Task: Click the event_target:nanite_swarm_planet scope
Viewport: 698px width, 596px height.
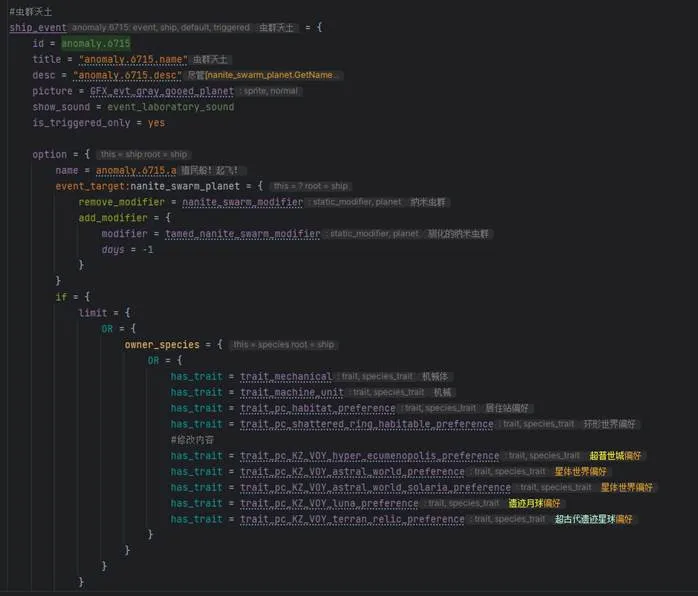Action: [x=158, y=186]
